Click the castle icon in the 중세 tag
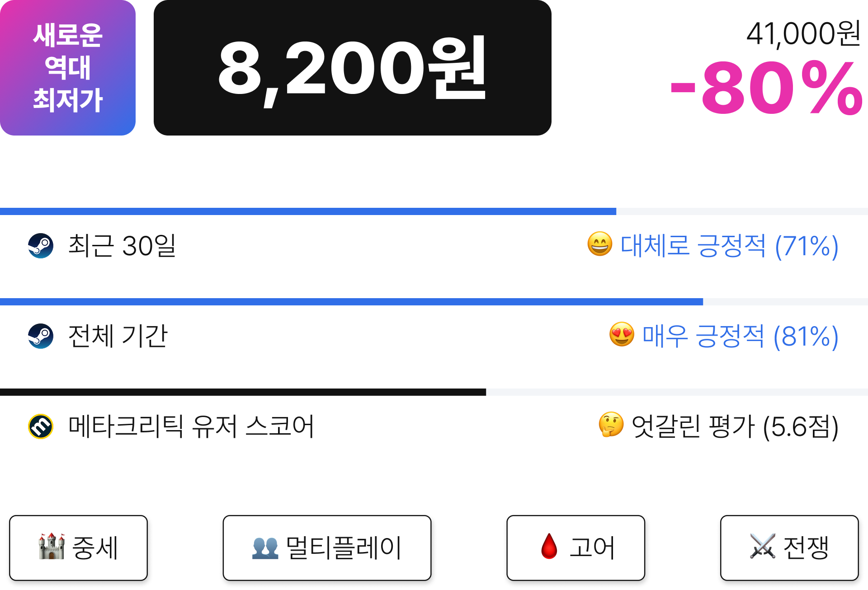Screen dimensions: 868x590 click(52, 546)
